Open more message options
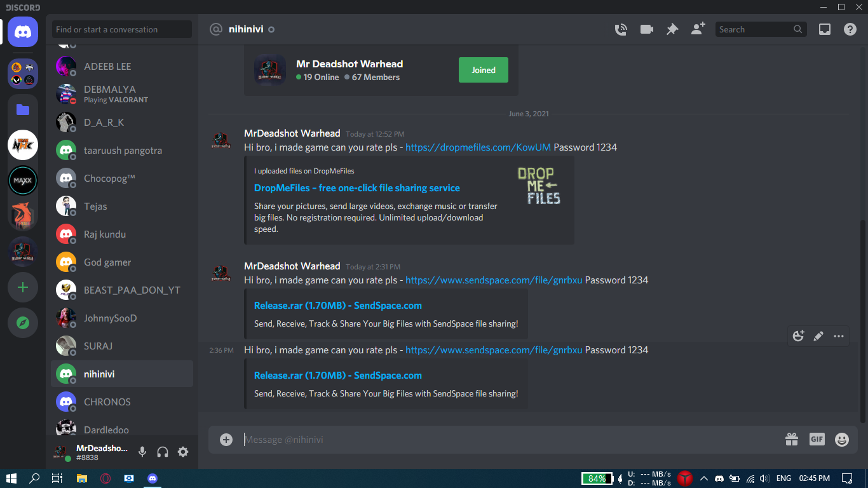The image size is (868, 488). (839, 336)
